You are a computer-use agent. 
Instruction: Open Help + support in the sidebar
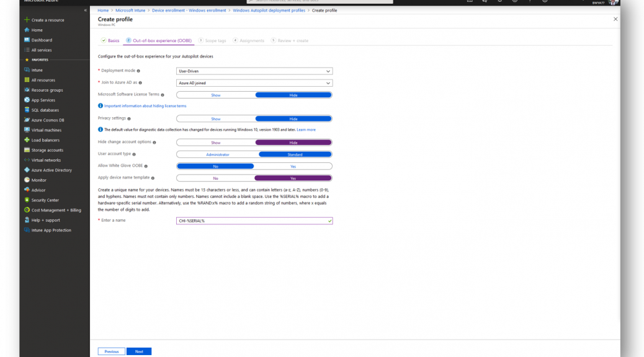point(45,221)
